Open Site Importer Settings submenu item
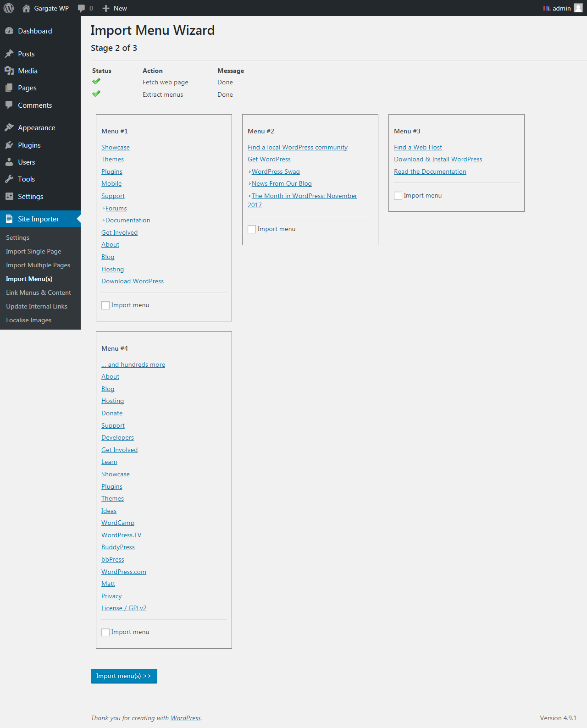The height and width of the screenshot is (728, 587). click(17, 237)
